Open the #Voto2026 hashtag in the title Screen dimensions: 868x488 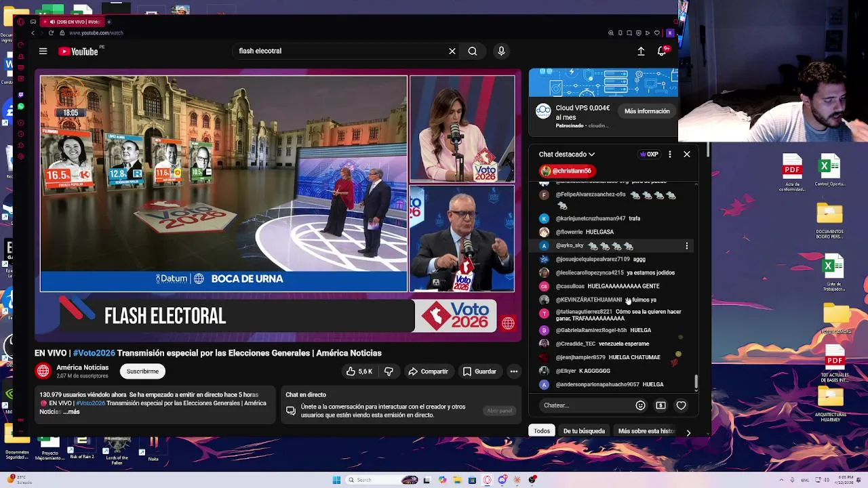tap(94, 353)
